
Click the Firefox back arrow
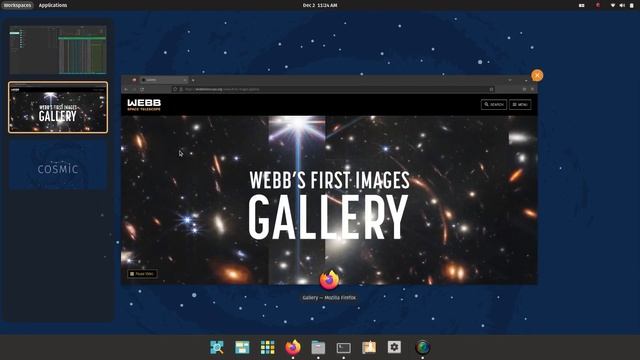point(126,89)
